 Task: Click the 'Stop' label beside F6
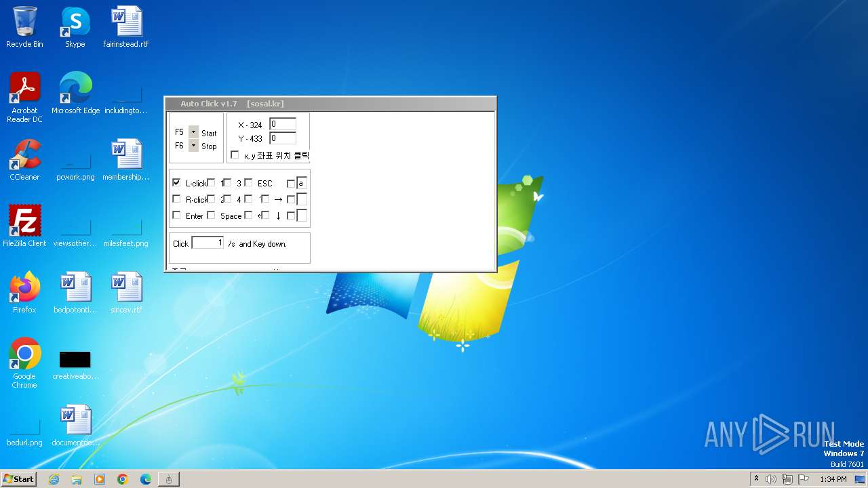click(x=209, y=146)
